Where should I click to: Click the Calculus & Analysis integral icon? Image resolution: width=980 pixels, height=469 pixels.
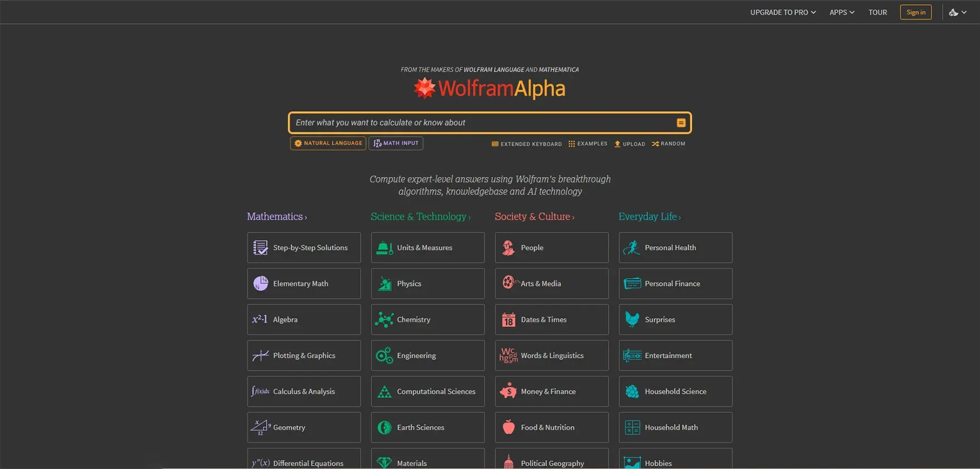[260, 391]
